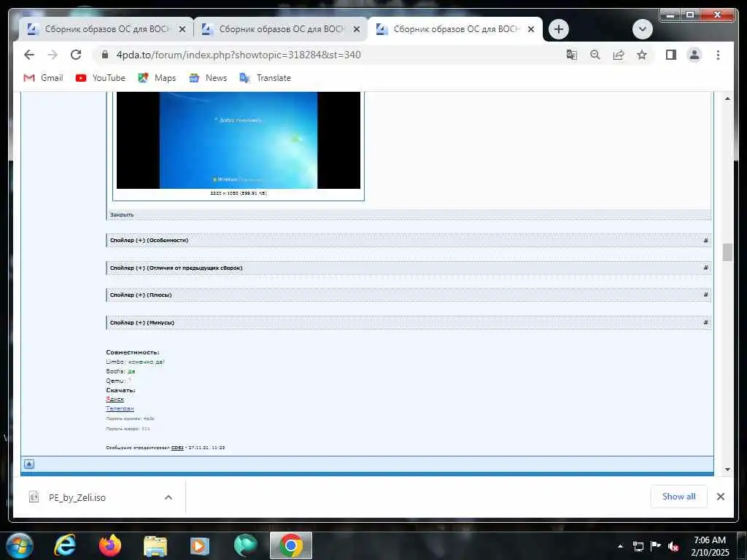Click the CDSI editor username link
The width and height of the screenshot is (747, 560).
(177, 448)
